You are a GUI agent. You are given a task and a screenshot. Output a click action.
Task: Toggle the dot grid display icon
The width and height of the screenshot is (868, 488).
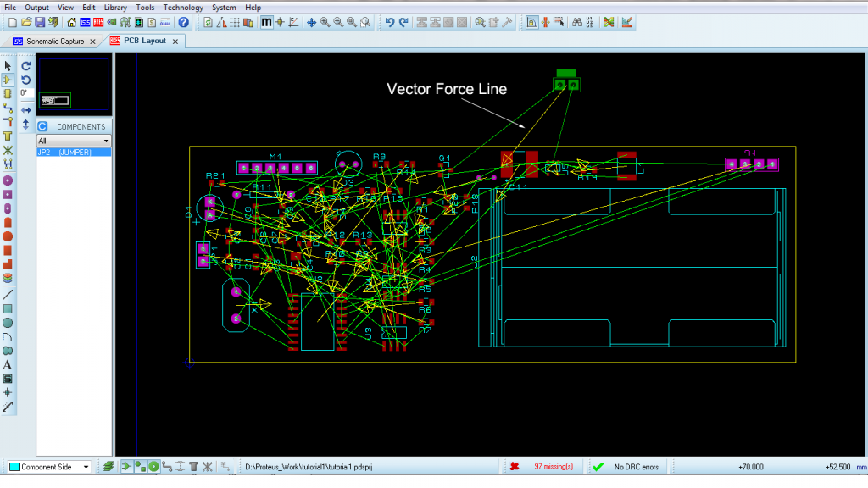click(x=235, y=22)
